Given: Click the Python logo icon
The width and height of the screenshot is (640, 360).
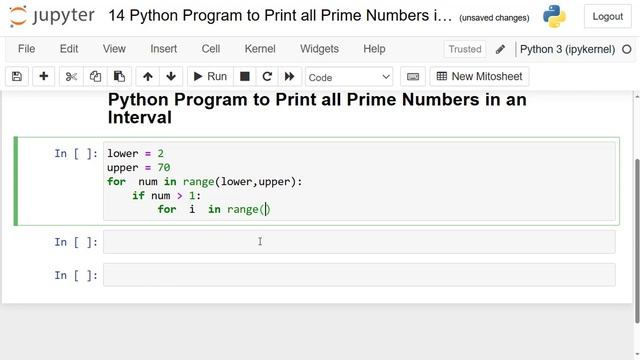Looking at the screenshot, I should 554,16.
